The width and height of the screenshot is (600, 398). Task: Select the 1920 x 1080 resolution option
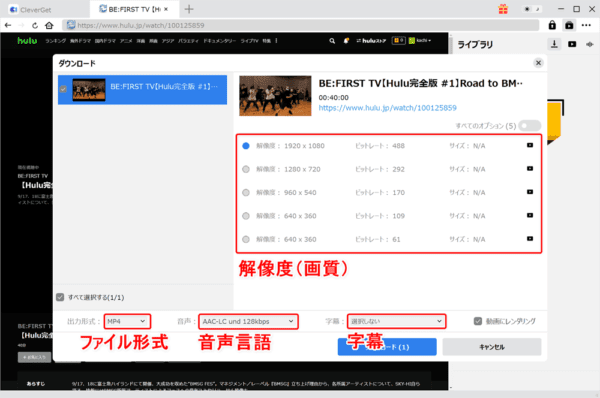[246, 146]
